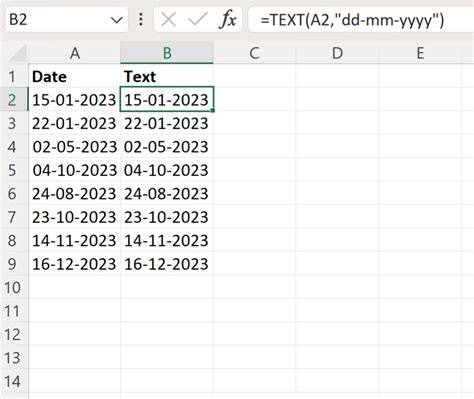Click the formula bar vertical dots handle

(x=141, y=20)
